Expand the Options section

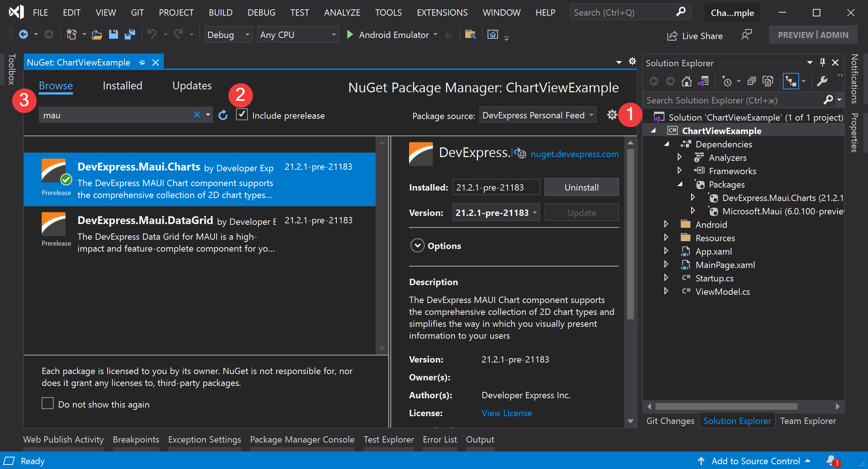(x=417, y=246)
